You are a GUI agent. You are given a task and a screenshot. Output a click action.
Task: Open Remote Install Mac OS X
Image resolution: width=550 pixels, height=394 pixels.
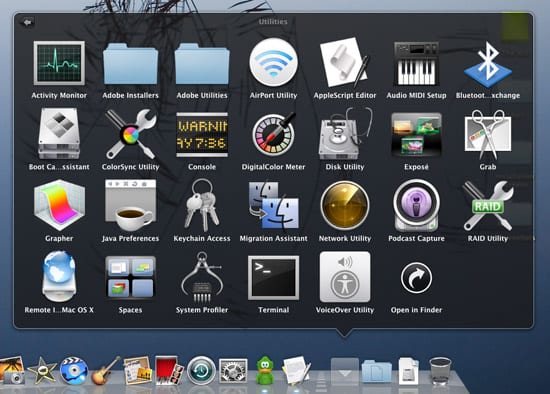(59, 277)
